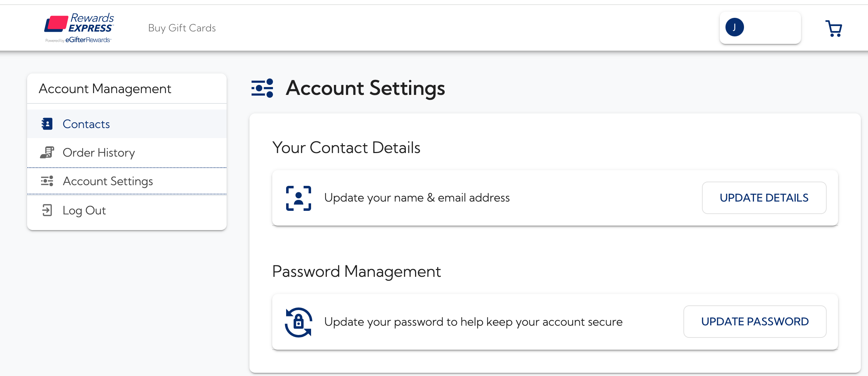This screenshot has height=376, width=868.
Task: Click the Your Contact Details heading
Action: [x=346, y=147]
